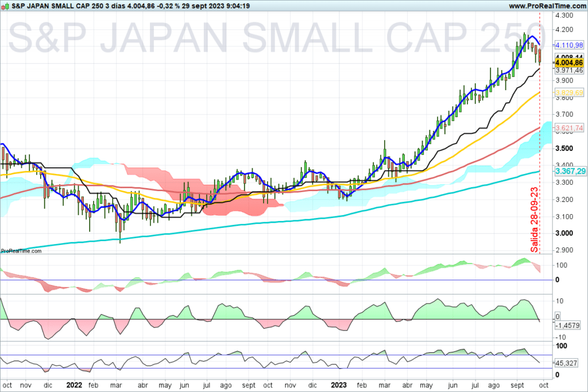Image resolution: width=588 pixels, height=392 pixels.
Task: Click the 3.300 price axis value
Action: (564, 183)
